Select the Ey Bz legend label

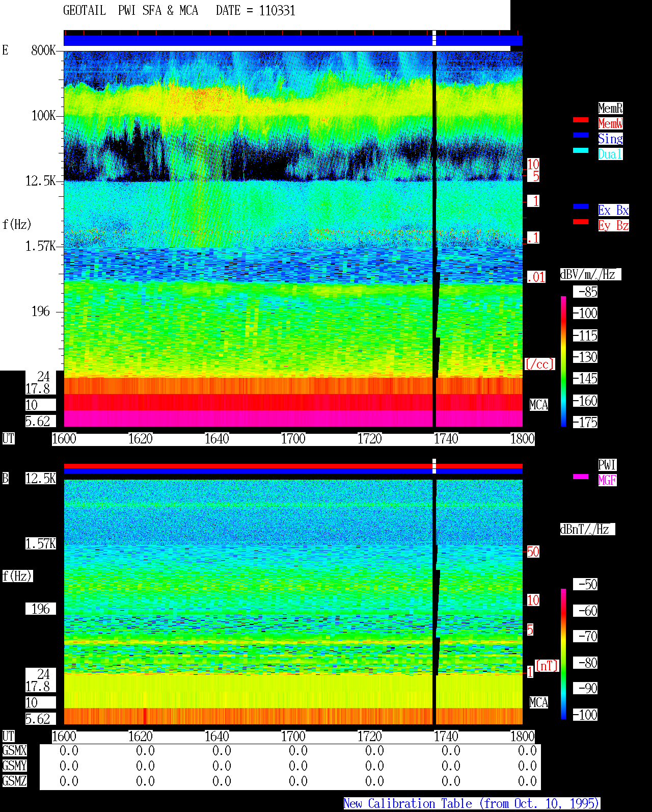(x=613, y=225)
